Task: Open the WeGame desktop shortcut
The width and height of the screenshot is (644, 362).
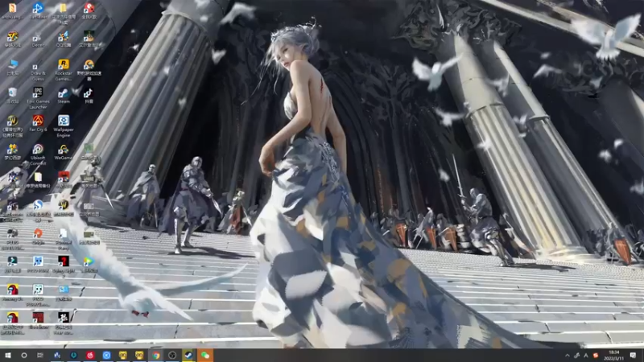Action: (x=64, y=151)
